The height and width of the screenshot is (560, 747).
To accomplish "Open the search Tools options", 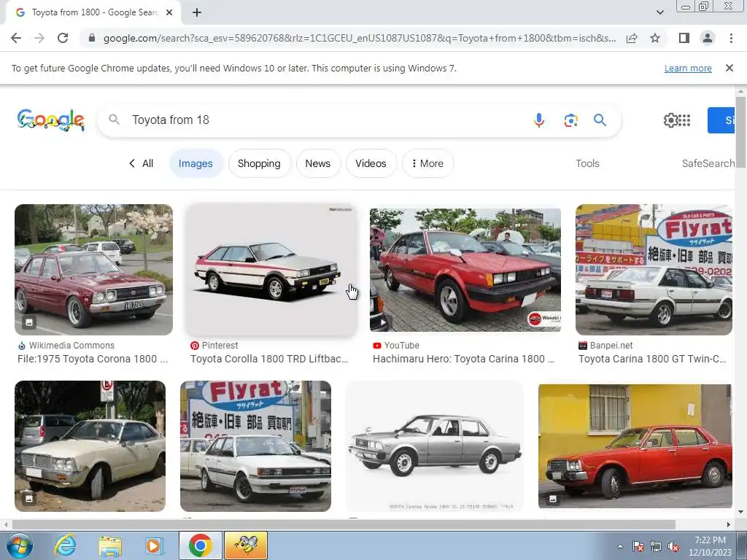I will point(587,163).
